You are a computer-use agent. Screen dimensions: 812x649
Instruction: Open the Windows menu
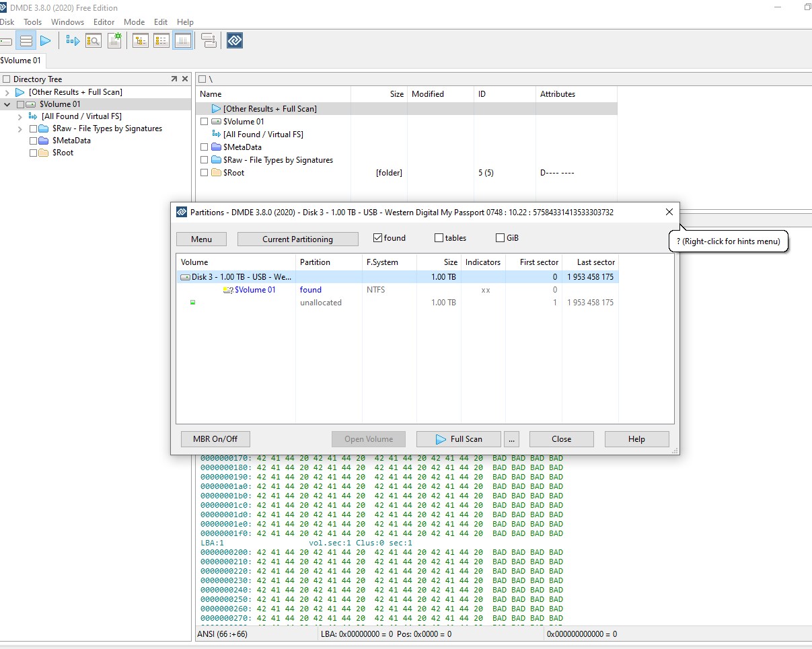[67, 22]
